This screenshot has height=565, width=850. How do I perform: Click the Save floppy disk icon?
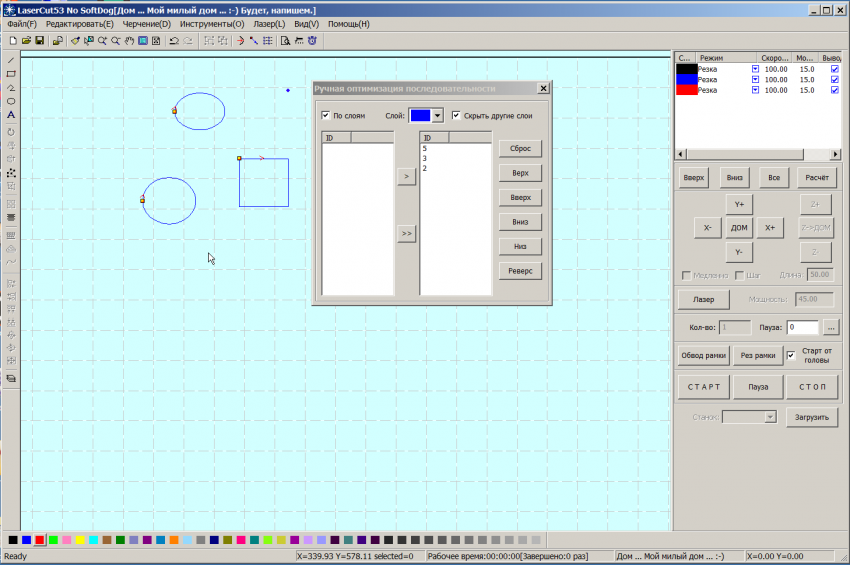coord(39,41)
